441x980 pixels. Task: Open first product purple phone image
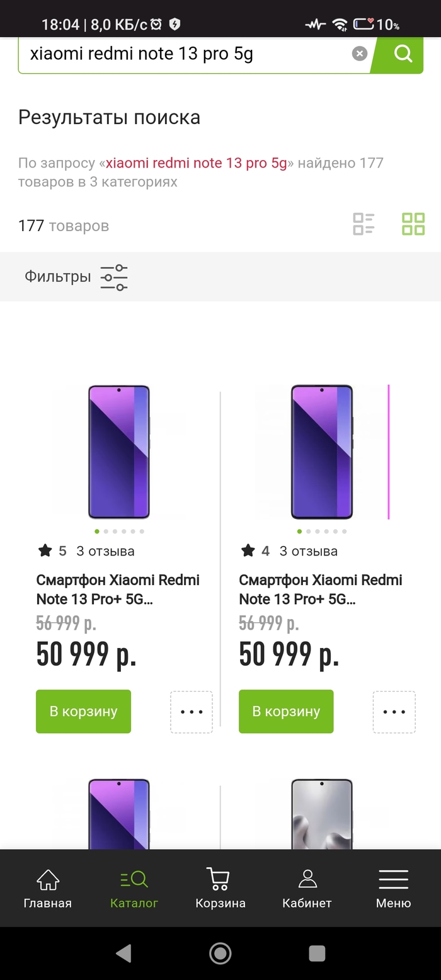pos(118,452)
